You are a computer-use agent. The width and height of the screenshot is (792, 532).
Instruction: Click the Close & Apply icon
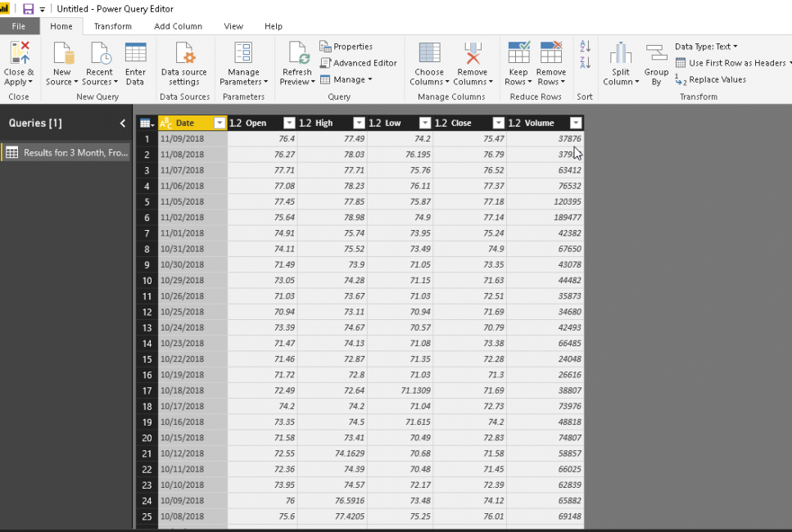18,54
